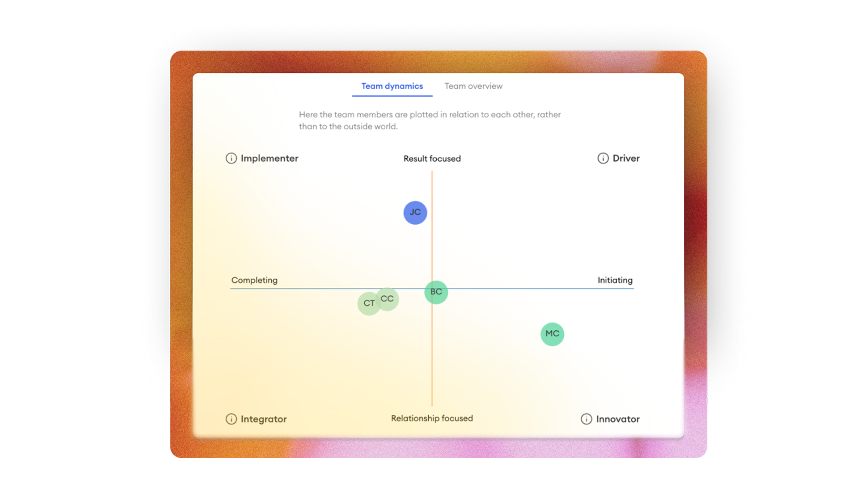Click the Completing axis label
This screenshot has width=868, height=493.
click(x=254, y=280)
